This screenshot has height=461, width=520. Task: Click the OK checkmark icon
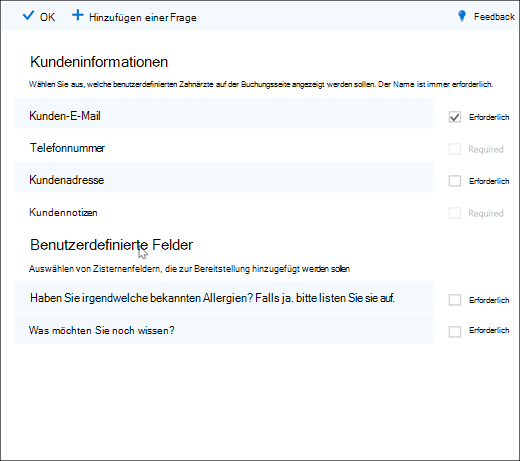28,15
